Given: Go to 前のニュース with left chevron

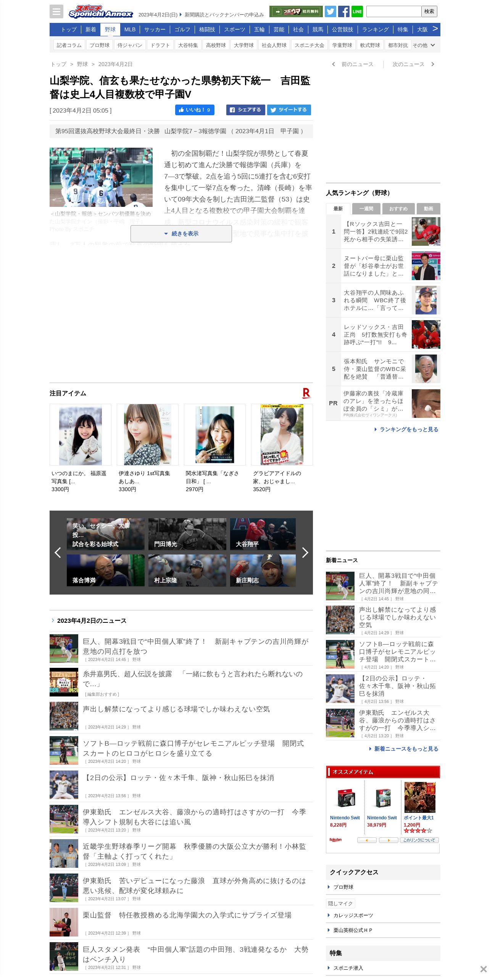Looking at the screenshot, I should [x=353, y=64].
